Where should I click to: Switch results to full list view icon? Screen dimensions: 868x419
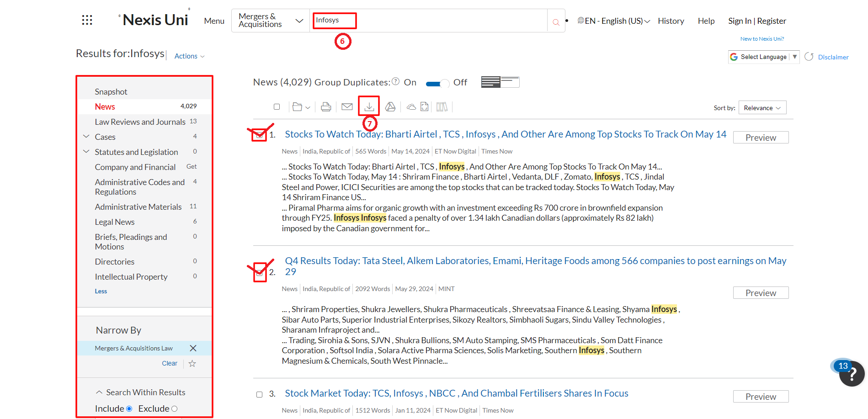(x=491, y=82)
